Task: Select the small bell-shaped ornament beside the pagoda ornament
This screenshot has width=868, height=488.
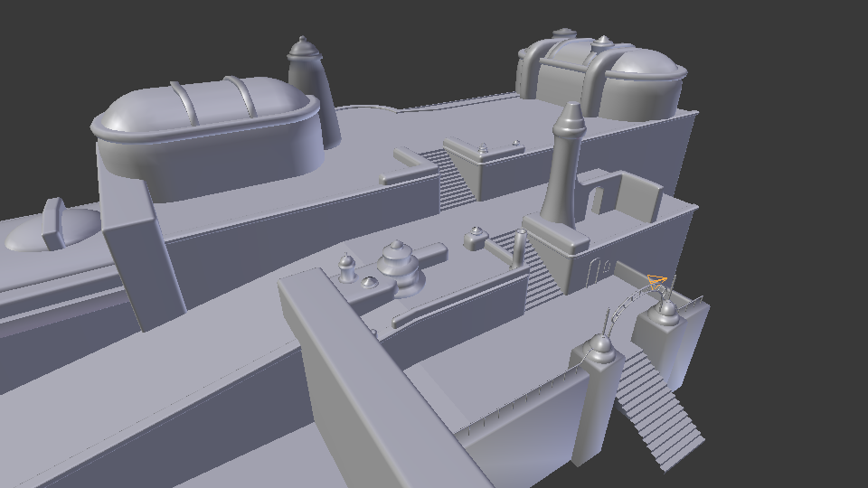Action: 346,267
